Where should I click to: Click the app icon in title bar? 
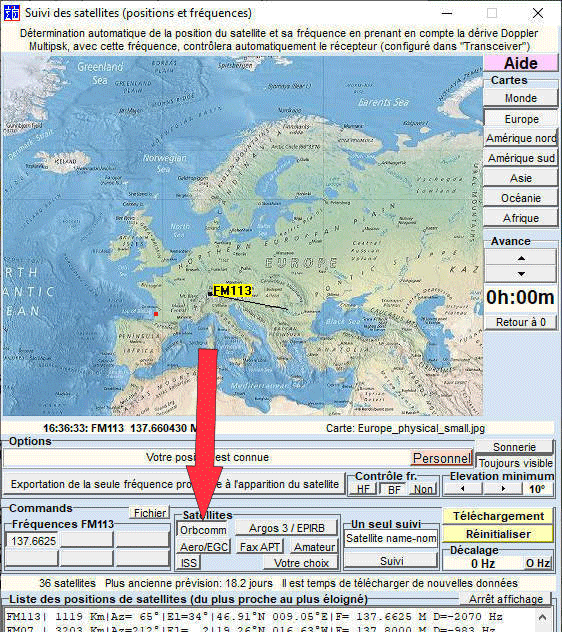click(x=11, y=13)
